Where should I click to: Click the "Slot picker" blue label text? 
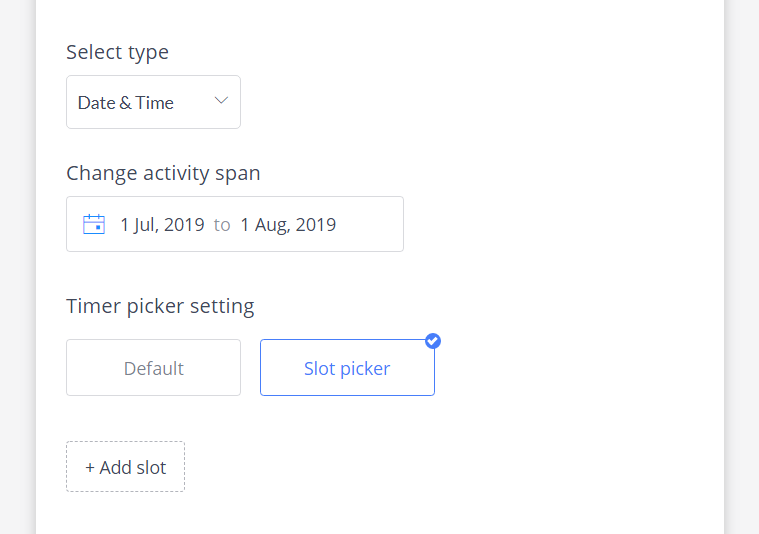[347, 369]
